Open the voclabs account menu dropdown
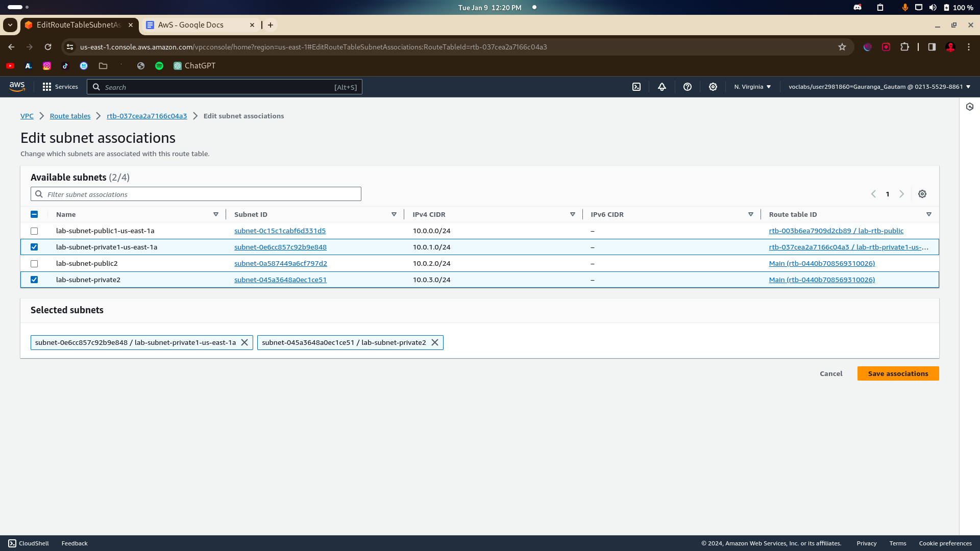Screen dimensions: 980x551 879,87
